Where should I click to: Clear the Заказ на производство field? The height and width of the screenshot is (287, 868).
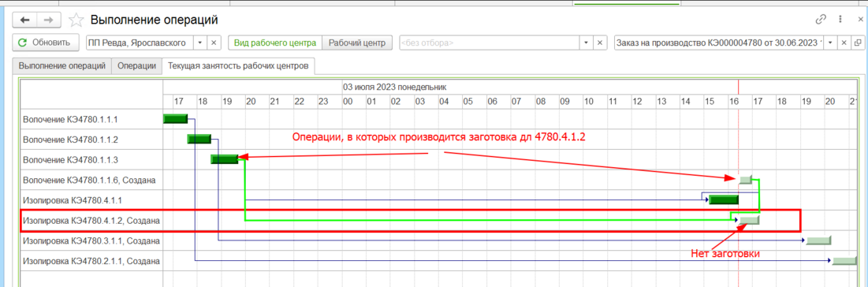click(x=844, y=43)
